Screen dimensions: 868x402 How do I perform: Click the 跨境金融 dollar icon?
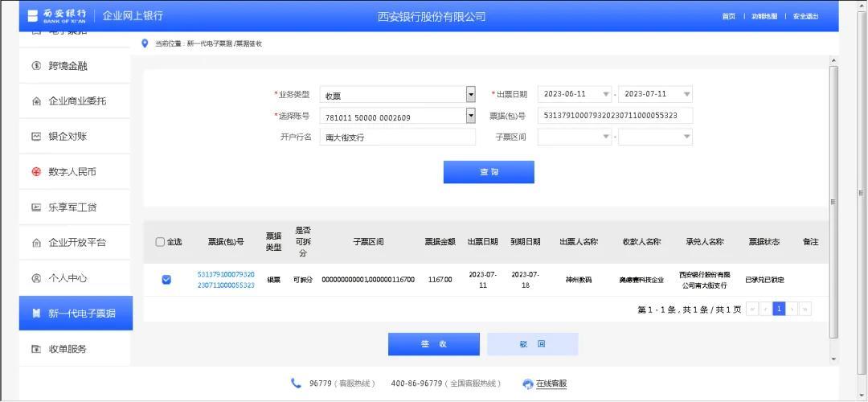[36, 66]
